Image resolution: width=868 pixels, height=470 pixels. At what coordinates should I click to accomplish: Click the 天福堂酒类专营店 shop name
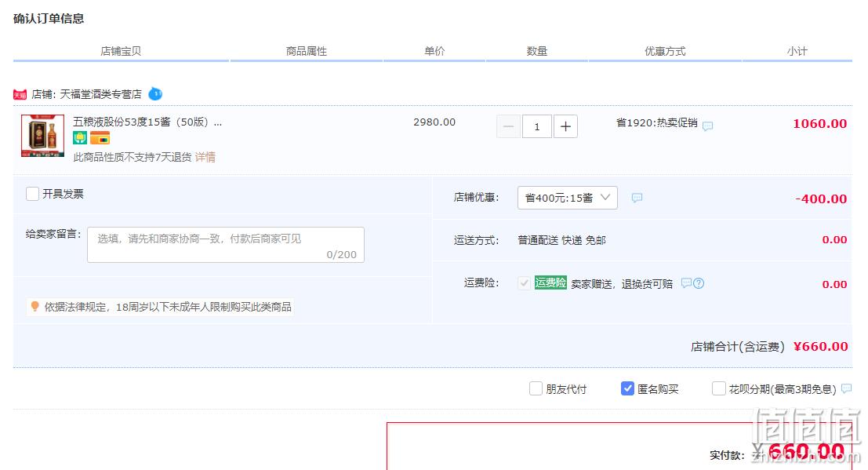[100, 94]
